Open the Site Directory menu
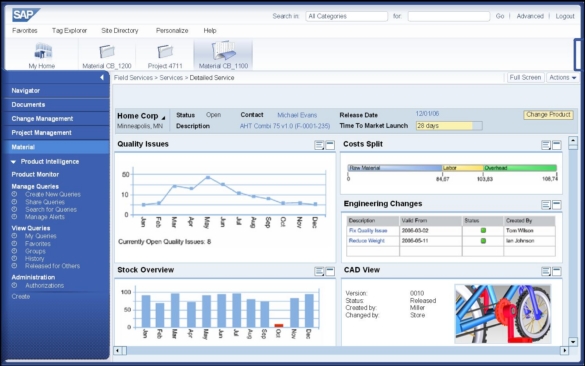The image size is (585, 366). (120, 31)
